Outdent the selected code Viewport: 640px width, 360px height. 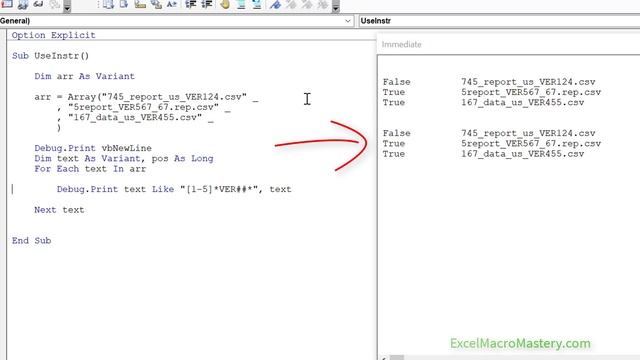[207, 4]
